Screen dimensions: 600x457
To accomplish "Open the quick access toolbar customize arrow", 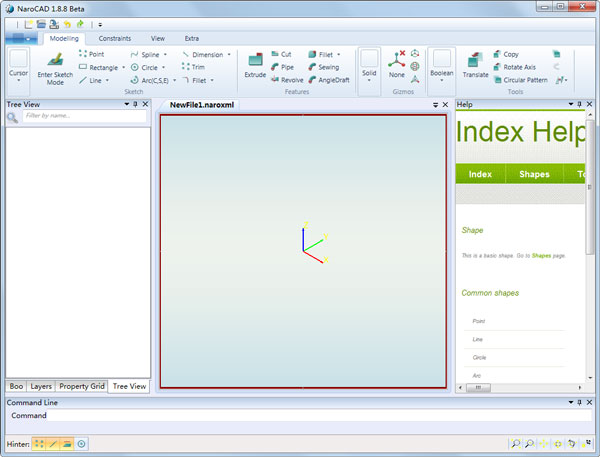I will pyautogui.click(x=100, y=25).
